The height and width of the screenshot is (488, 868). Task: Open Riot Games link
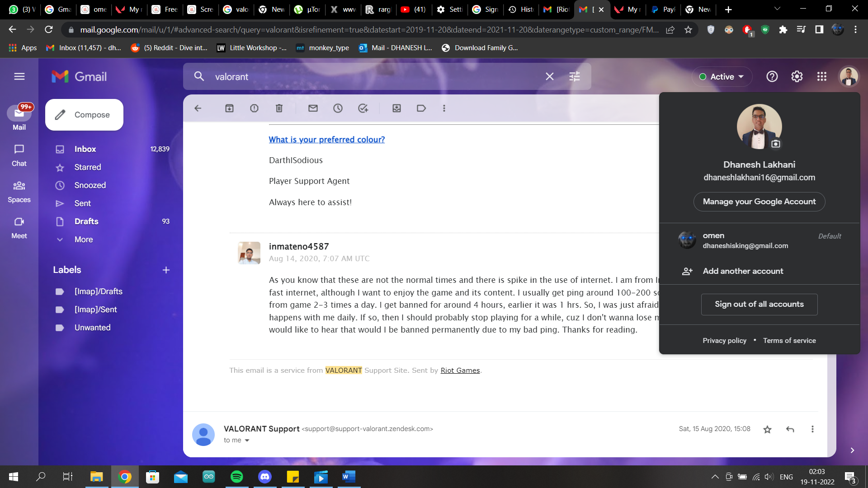(460, 371)
